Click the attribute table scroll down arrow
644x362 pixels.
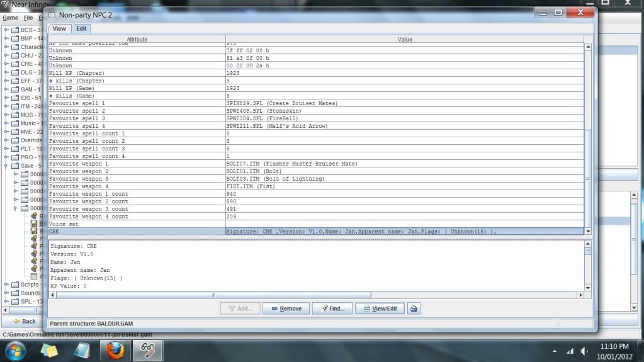click(x=588, y=232)
